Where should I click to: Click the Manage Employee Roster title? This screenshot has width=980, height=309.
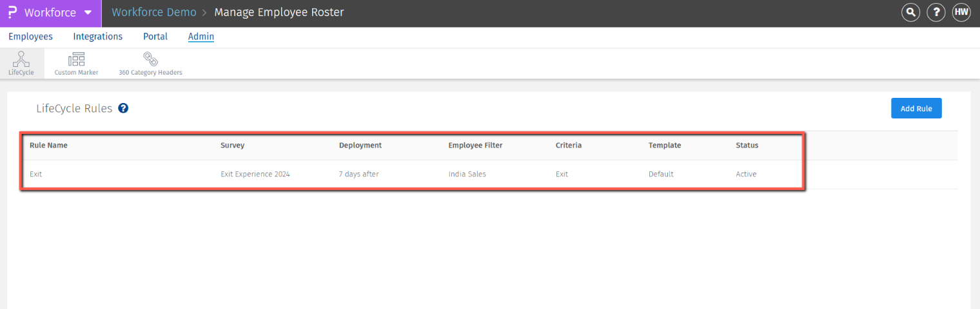pyautogui.click(x=279, y=13)
